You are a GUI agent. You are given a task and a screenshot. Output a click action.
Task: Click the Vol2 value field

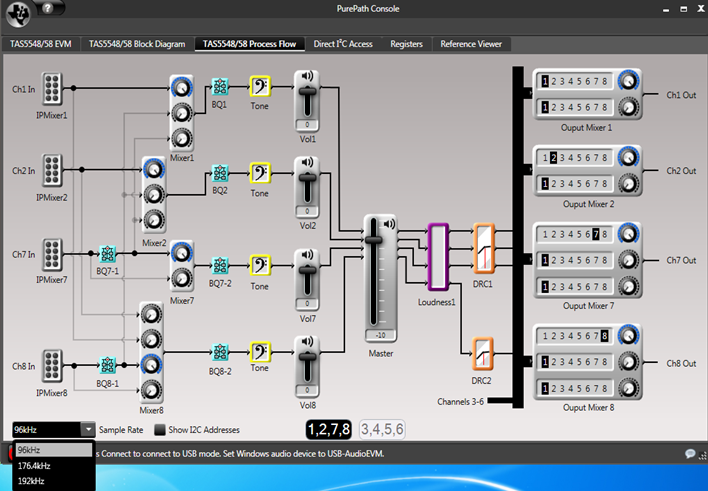(307, 211)
